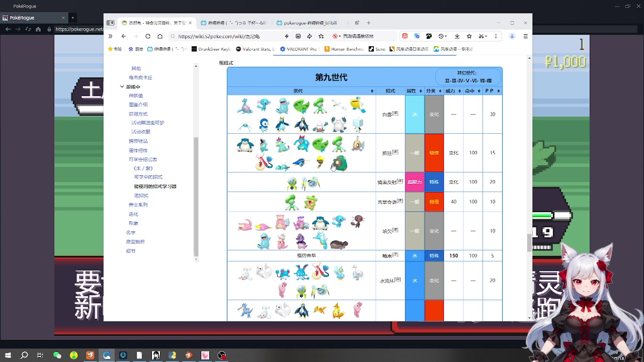Jump to 携带物品 in contents

[x=138, y=141]
